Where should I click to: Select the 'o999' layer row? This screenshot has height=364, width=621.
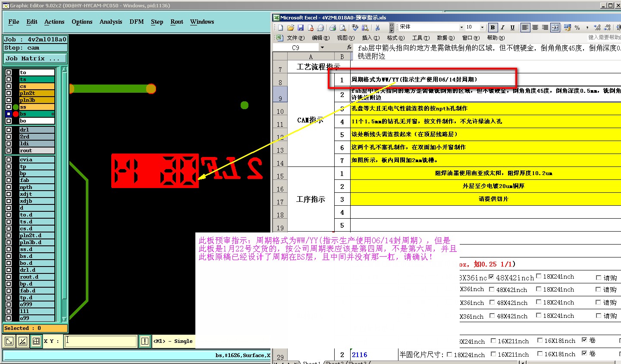(37, 304)
